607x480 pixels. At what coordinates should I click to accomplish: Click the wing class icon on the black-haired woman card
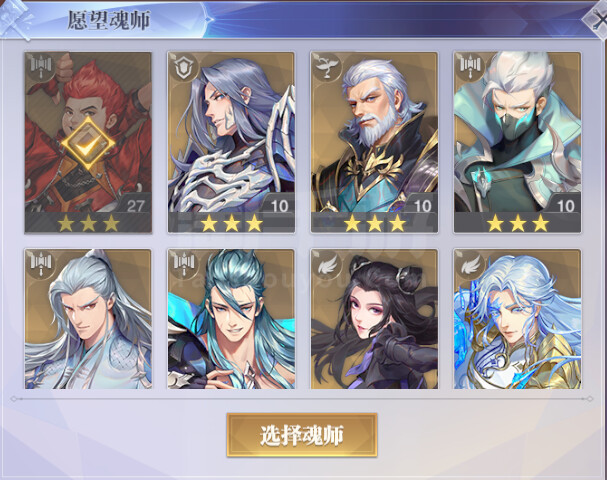[326, 264]
